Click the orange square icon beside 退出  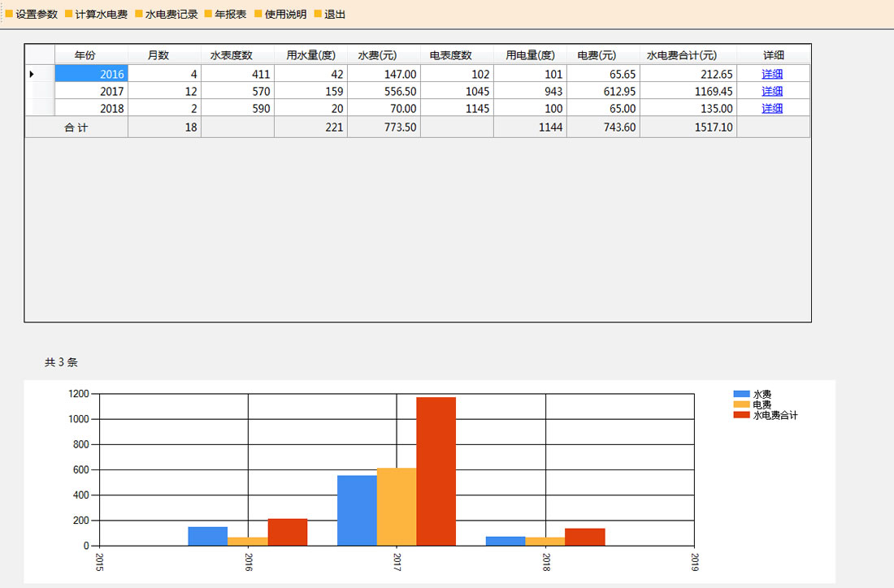click(x=318, y=14)
